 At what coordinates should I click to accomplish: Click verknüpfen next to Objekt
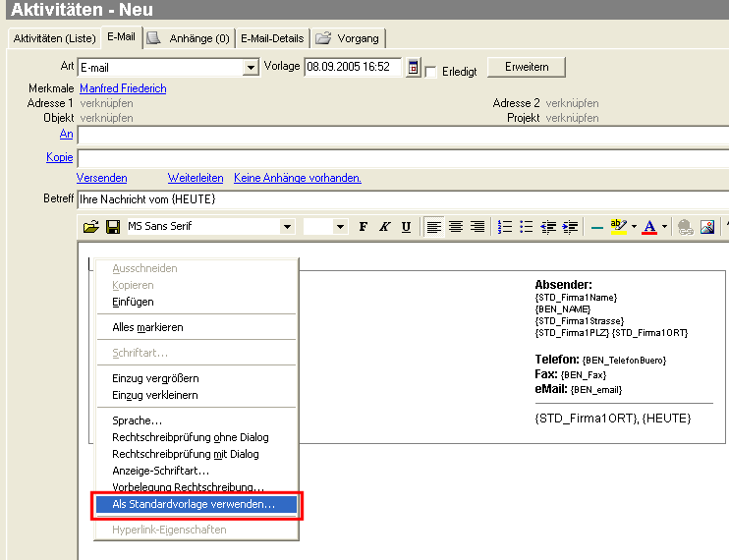tap(106, 118)
